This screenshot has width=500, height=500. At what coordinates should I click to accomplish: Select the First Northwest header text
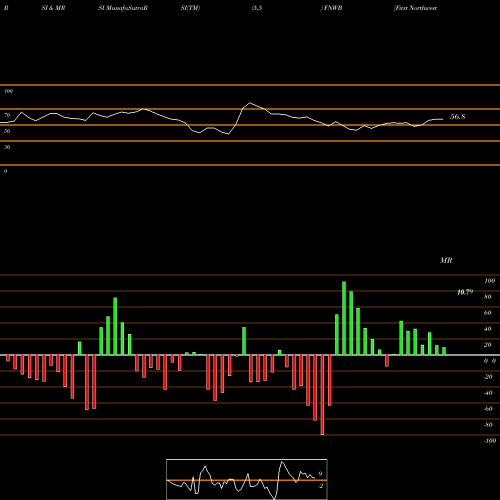coord(415,8)
